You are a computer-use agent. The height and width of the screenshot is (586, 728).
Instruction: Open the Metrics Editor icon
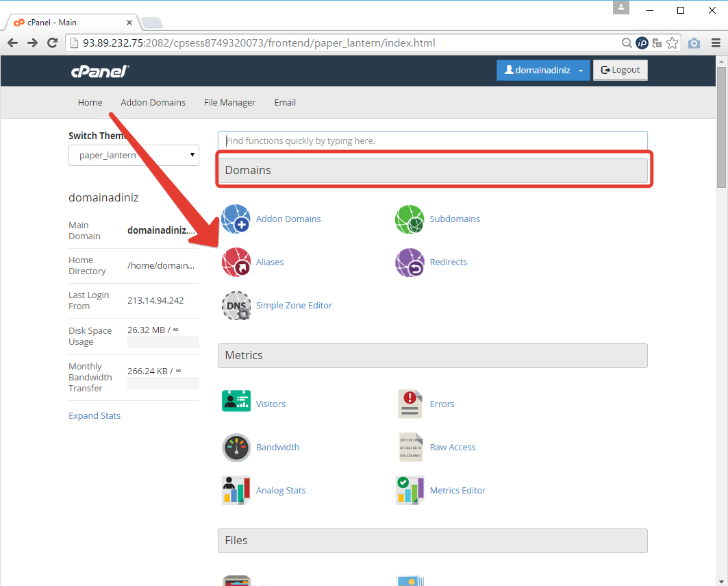click(410, 491)
